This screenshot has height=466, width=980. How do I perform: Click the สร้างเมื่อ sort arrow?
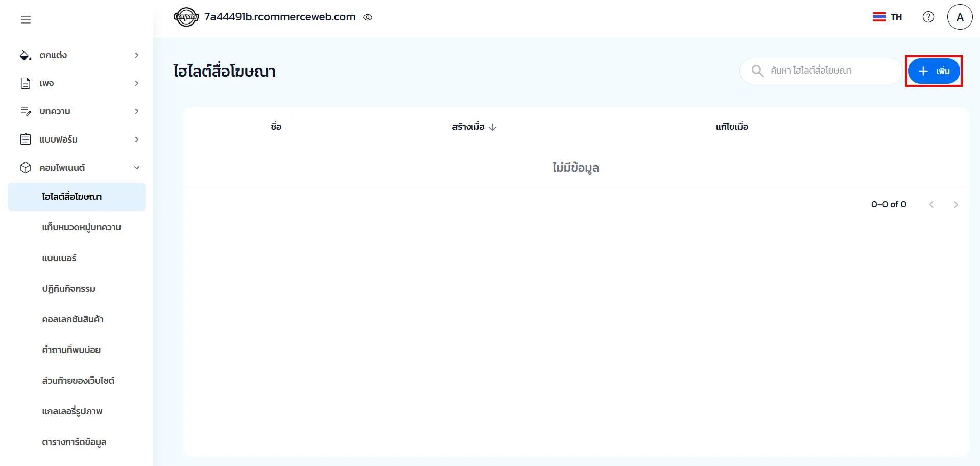point(492,127)
